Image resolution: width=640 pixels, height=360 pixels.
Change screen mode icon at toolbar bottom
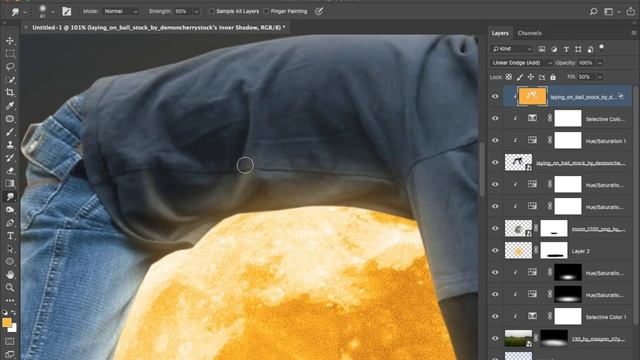tap(10, 354)
